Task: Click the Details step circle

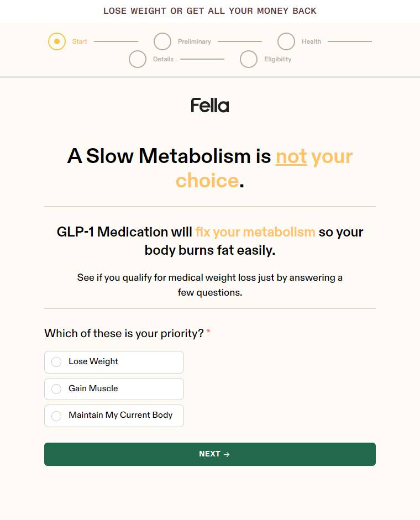Action: point(138,59)
